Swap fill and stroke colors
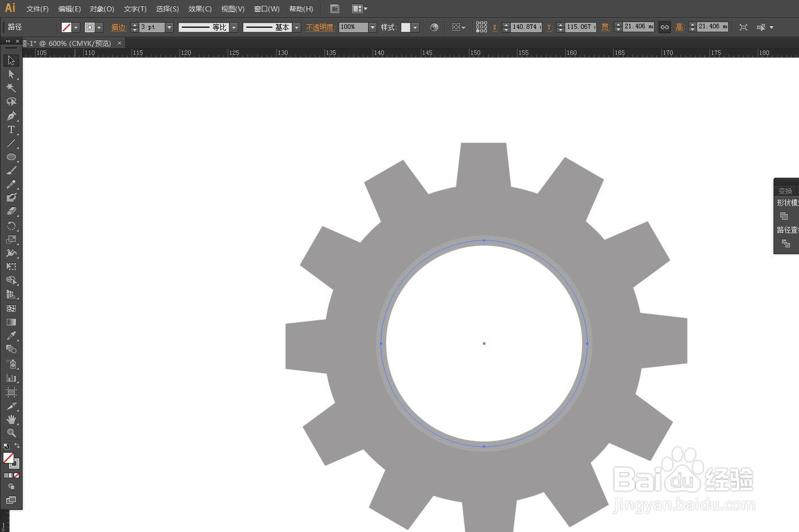 [17, 446]
